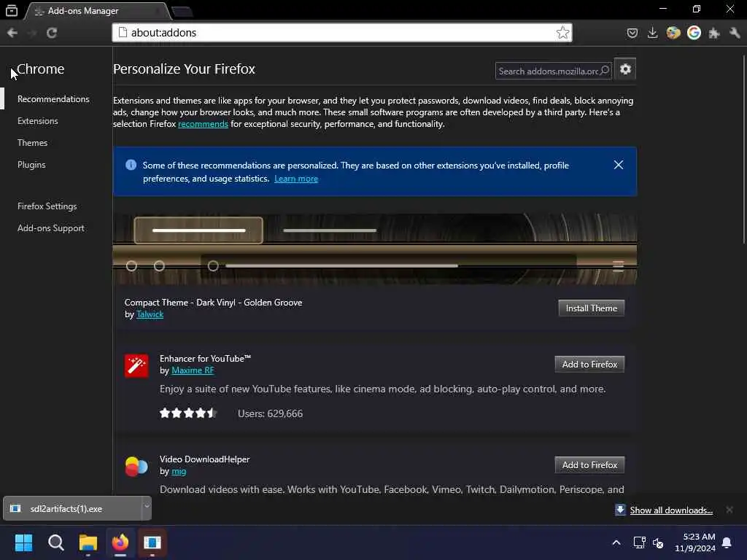Open the Google extension icon
The image size is (747, 560).
pyautogui.click(x=694, y=33)
